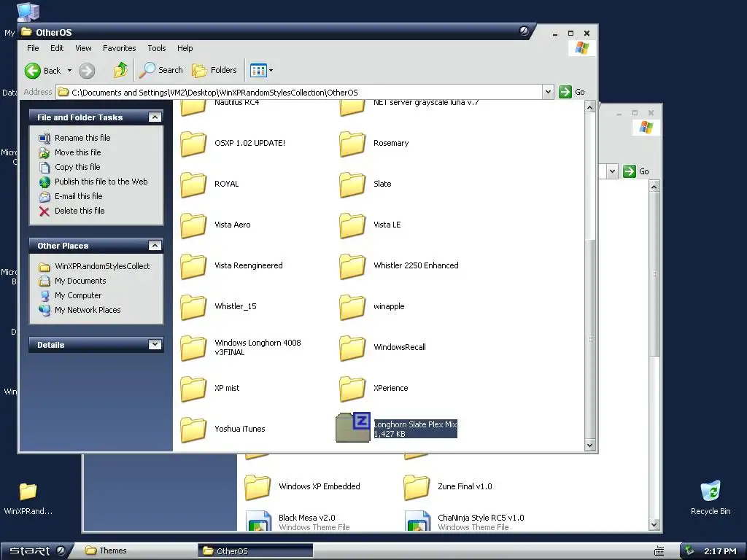Select the XP mist folder icon
Screen dimensions: 747x560
193,389
